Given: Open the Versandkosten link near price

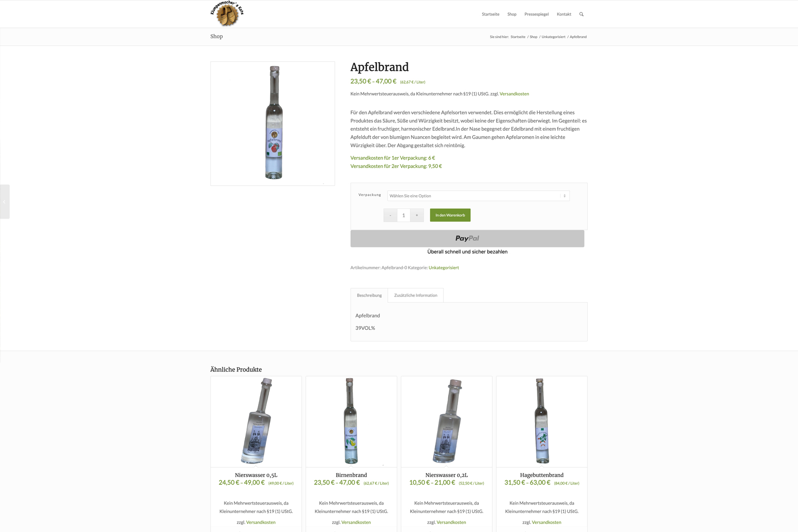Looking at the screenshot, I should click(x=514, y=94).
